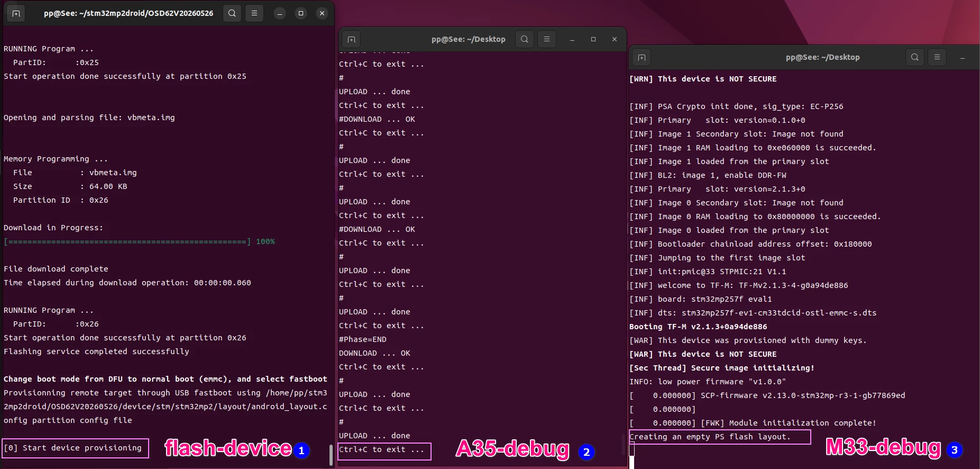Open hamburger menu in the TF-M boot log terminal

(937, 57)
